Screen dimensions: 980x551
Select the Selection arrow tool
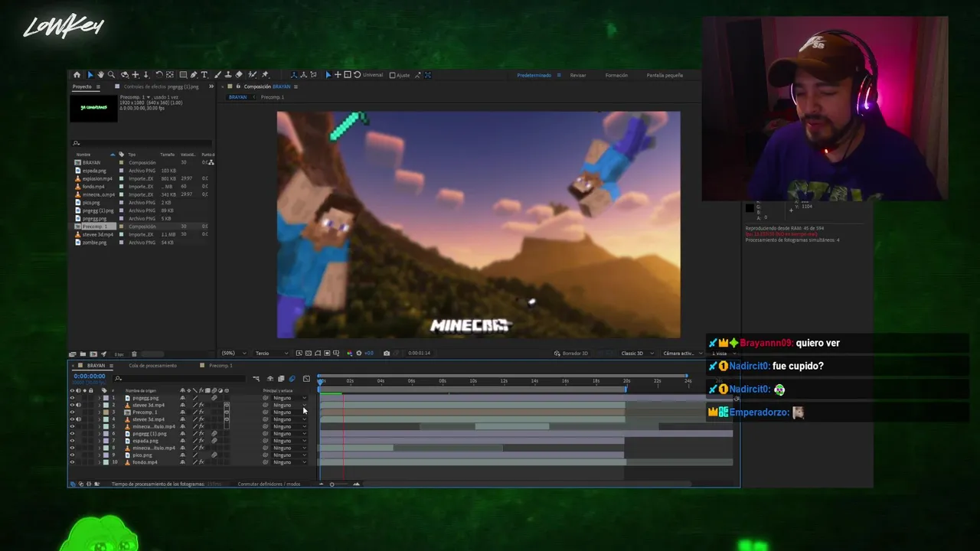(90, 75)
